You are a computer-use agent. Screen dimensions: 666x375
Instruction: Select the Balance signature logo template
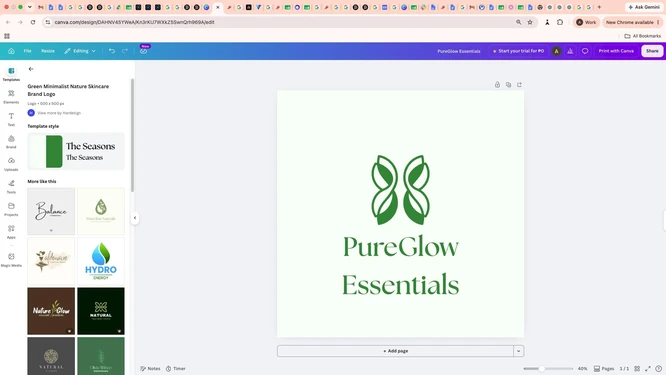tap(51, 211)
